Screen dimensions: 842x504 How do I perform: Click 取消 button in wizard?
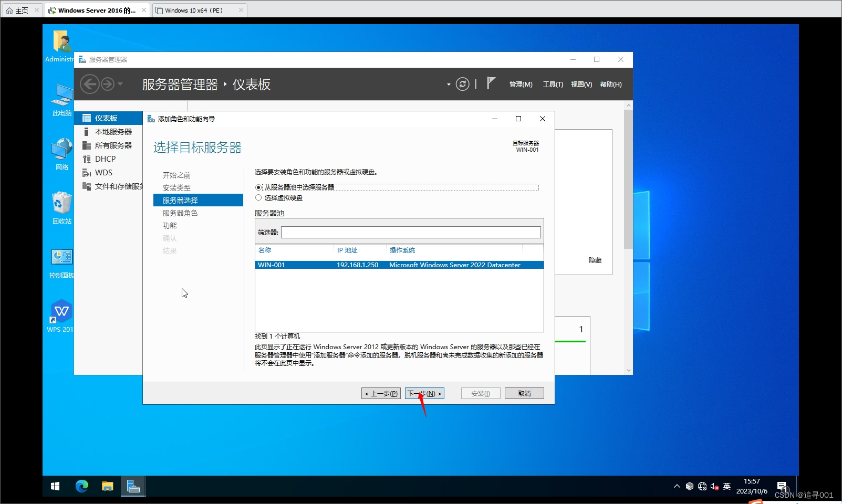pos(524,393)
